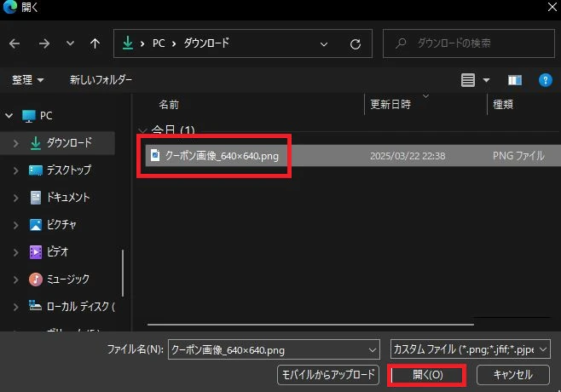Change the view with the list view icon
561x392 pixels.
468,80
